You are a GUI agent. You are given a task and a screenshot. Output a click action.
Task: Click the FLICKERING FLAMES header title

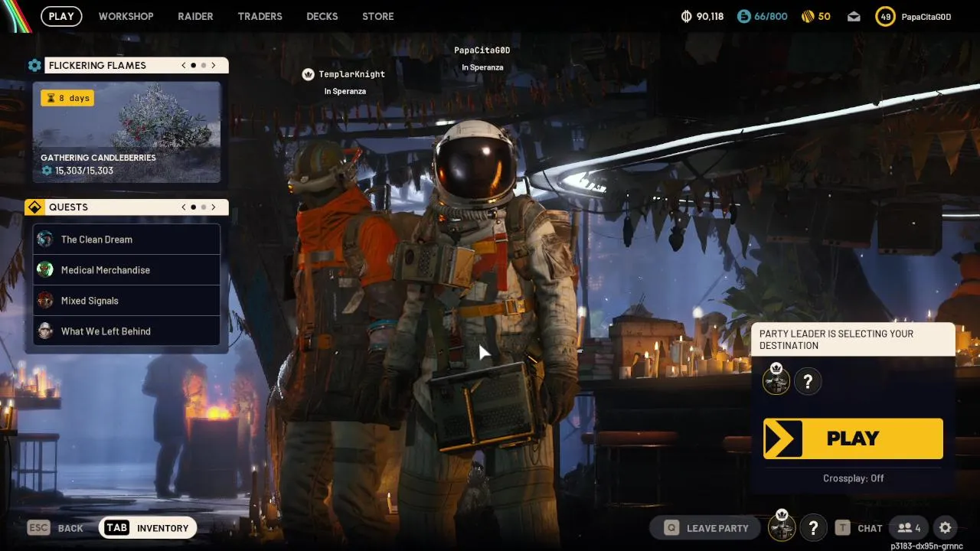tap(97, 66)
